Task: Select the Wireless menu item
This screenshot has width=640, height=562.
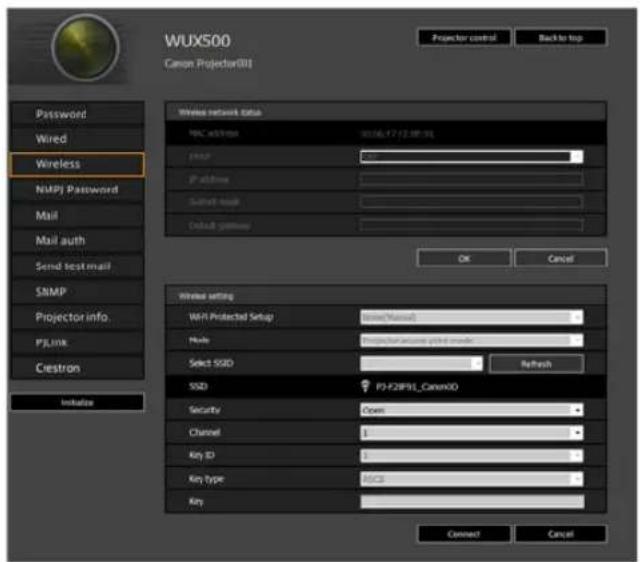Action: pos(77,164)
